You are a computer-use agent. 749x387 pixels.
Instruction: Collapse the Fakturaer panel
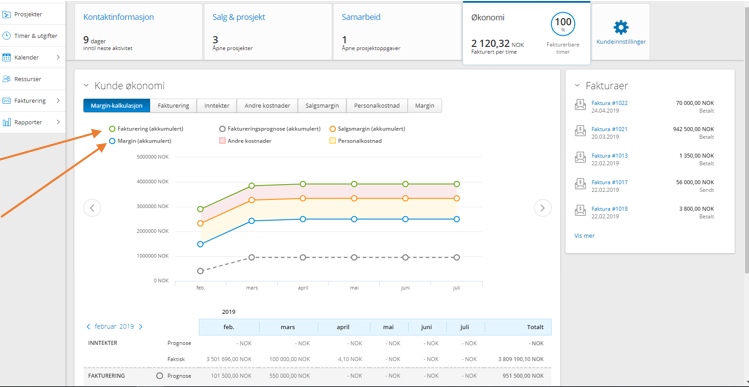[x=577, y=86]
